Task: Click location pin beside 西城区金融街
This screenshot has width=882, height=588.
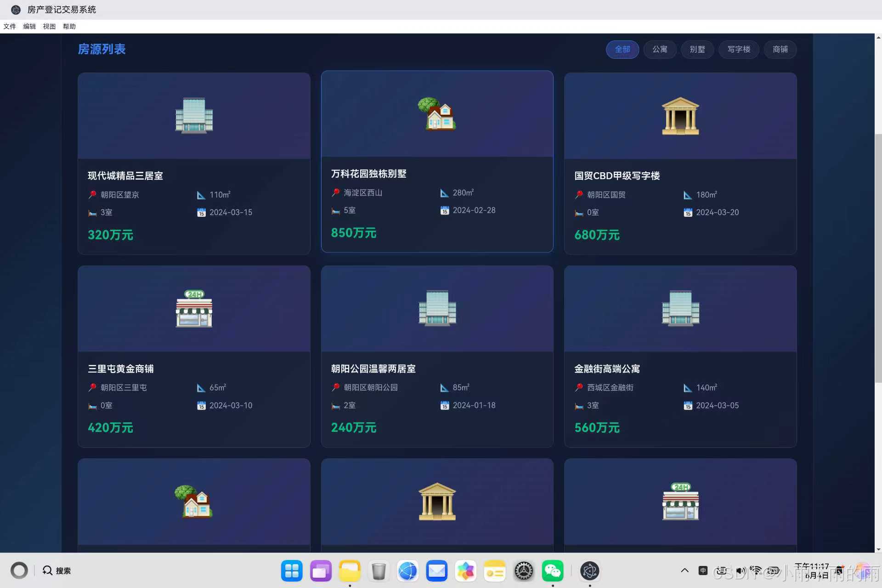Action: [x=579, y=388]
